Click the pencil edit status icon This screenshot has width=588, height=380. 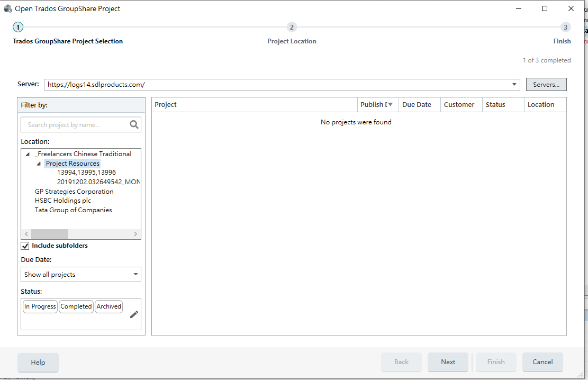[134, 314]
